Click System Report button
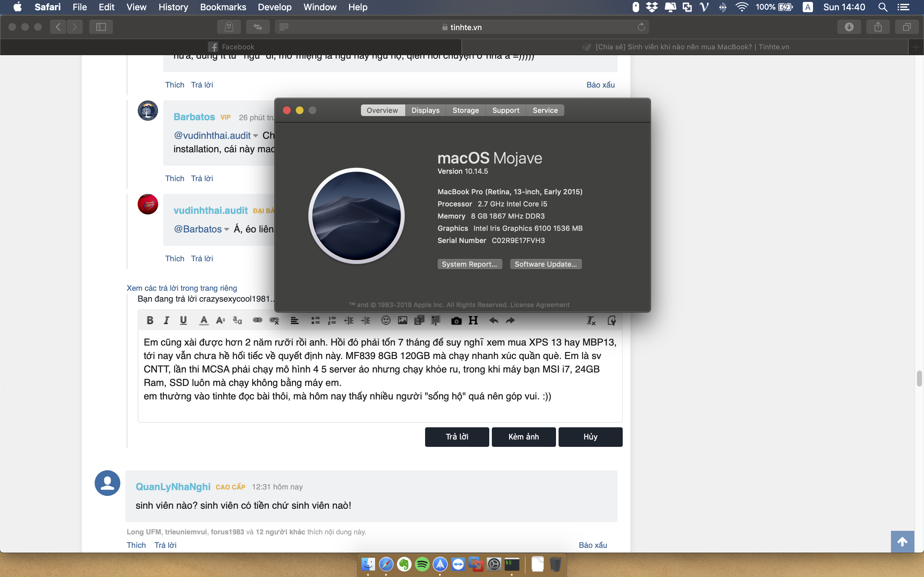 pyautogui.click(x=469, y=264)
